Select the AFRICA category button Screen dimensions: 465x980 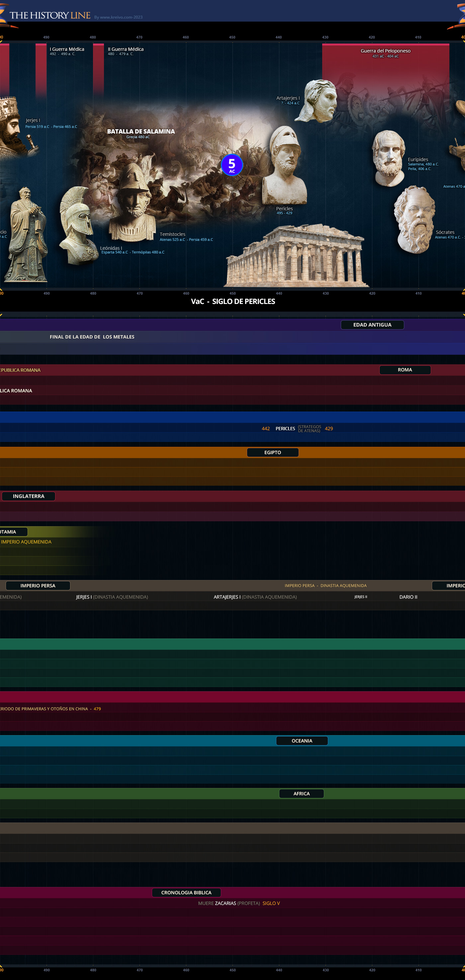pyautogui.click(x=302, y=794)
